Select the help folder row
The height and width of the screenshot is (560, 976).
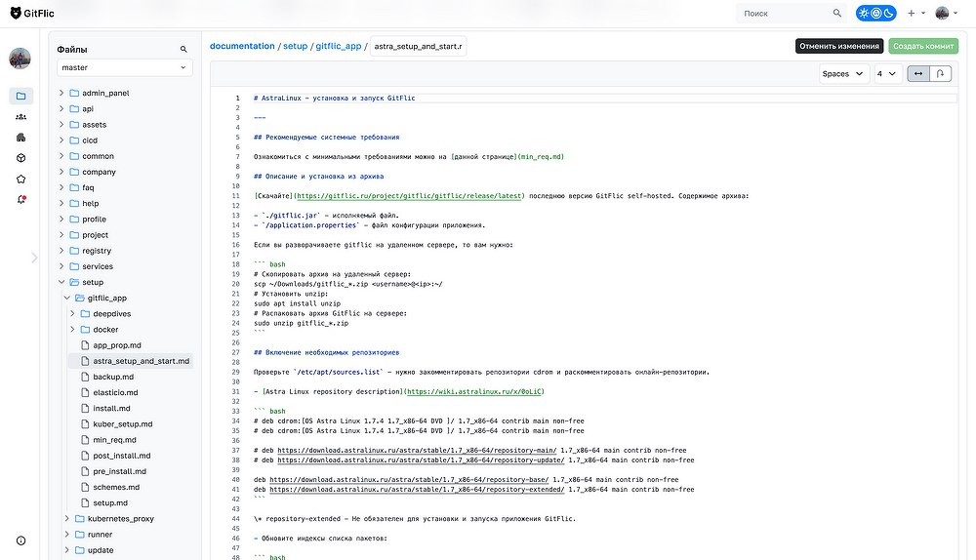click(x=125, y=204)
